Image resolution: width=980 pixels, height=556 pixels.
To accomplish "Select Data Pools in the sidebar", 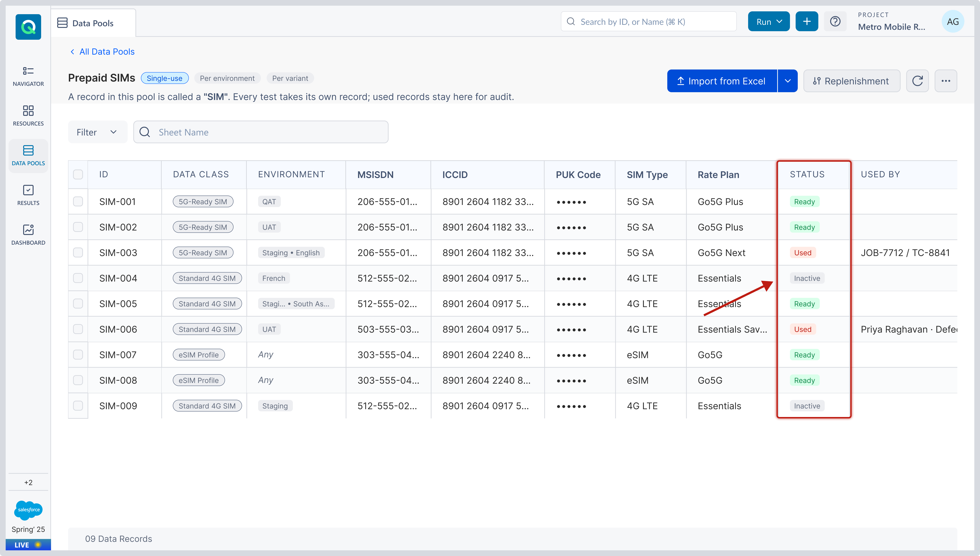I will (28, 155).
